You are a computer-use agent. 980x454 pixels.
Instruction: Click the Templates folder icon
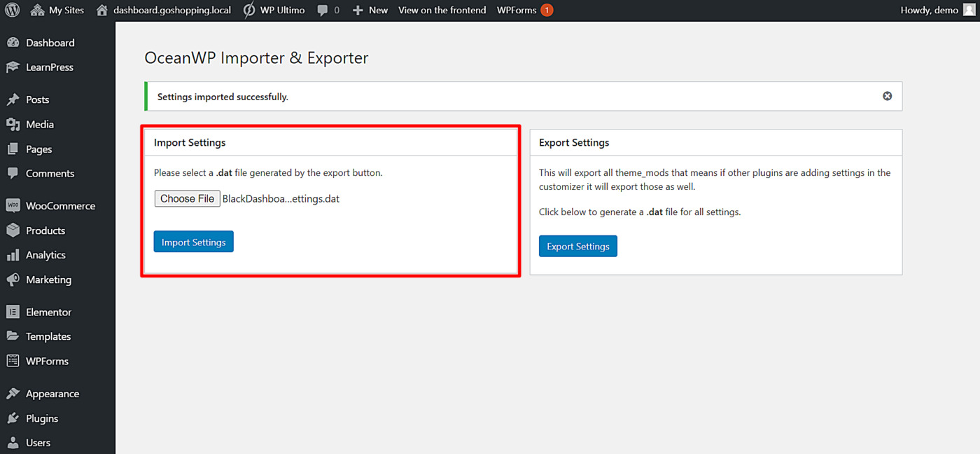[13, 336]
